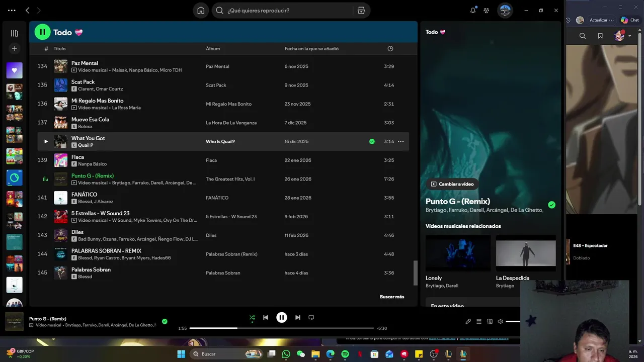
Task: Sort by Título column header
Action: tap(59, 49)
